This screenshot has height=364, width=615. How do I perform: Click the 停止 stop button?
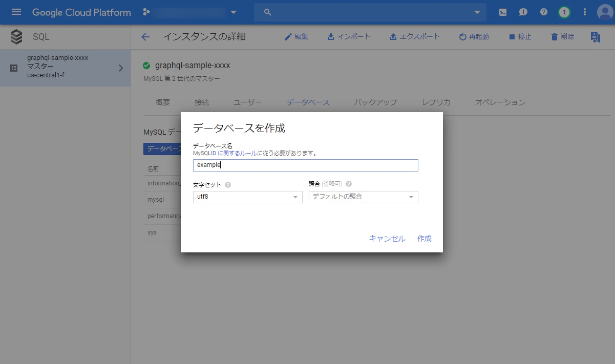(520, 37)
